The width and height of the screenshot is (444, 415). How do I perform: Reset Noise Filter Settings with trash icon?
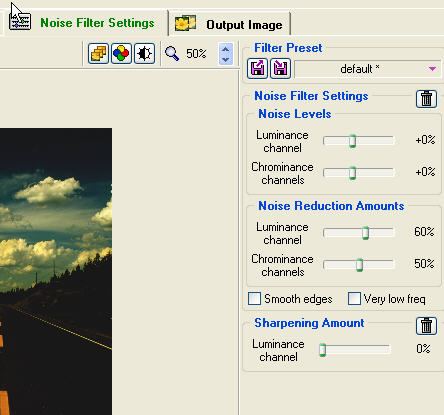click(426, 99)
